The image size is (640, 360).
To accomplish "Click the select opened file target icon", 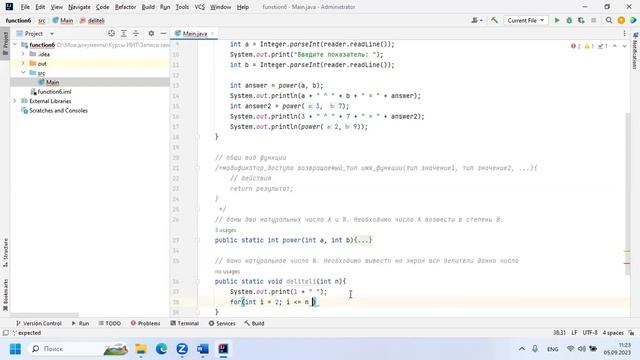I will (x=111, y=33).
